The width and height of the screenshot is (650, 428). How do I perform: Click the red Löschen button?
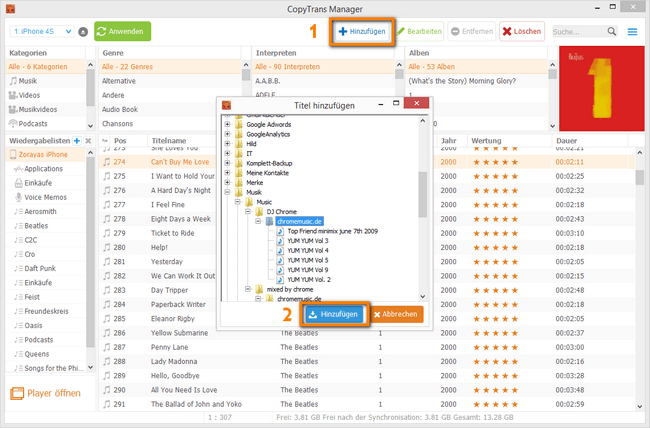522,32
